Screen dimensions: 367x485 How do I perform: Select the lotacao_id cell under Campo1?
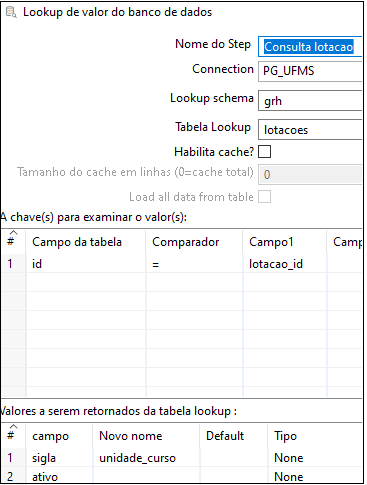click(285, 264)
